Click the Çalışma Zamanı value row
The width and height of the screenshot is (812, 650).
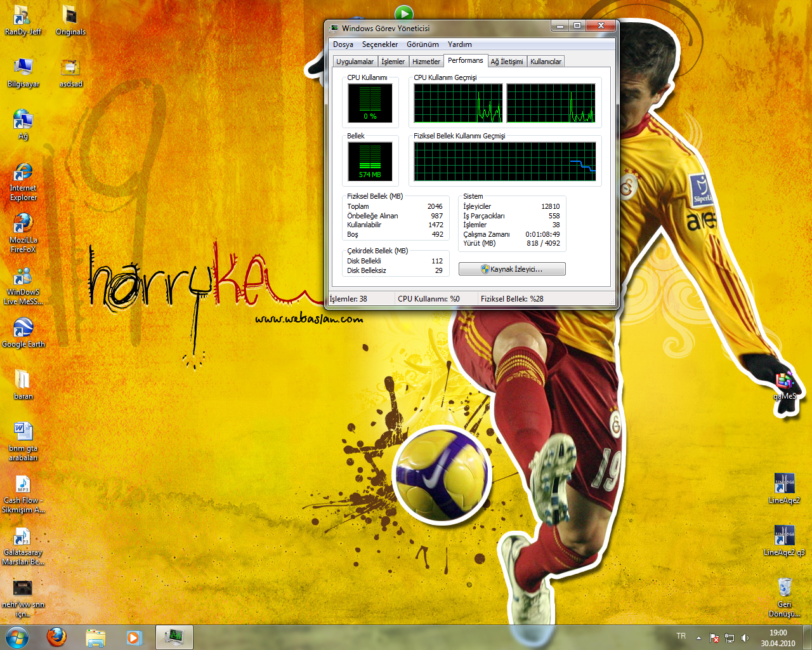point(511,234)
